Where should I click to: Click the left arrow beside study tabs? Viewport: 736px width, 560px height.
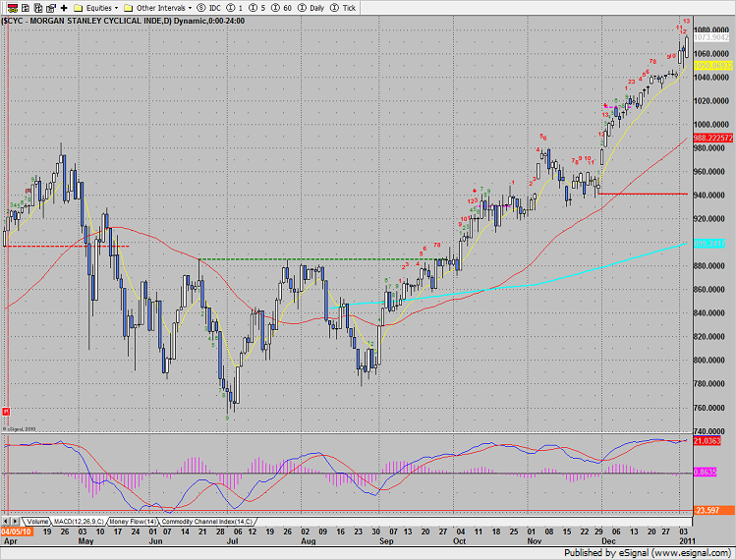point(6,521)
